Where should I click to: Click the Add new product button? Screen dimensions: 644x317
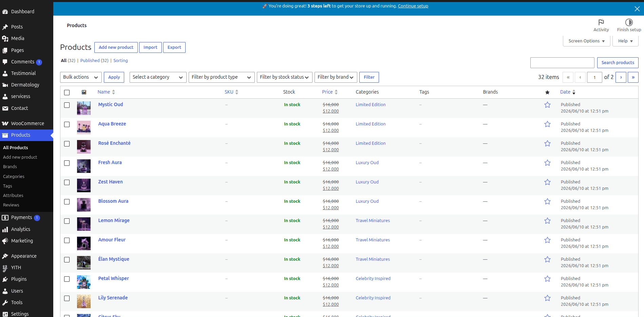[x=116, y=47]
